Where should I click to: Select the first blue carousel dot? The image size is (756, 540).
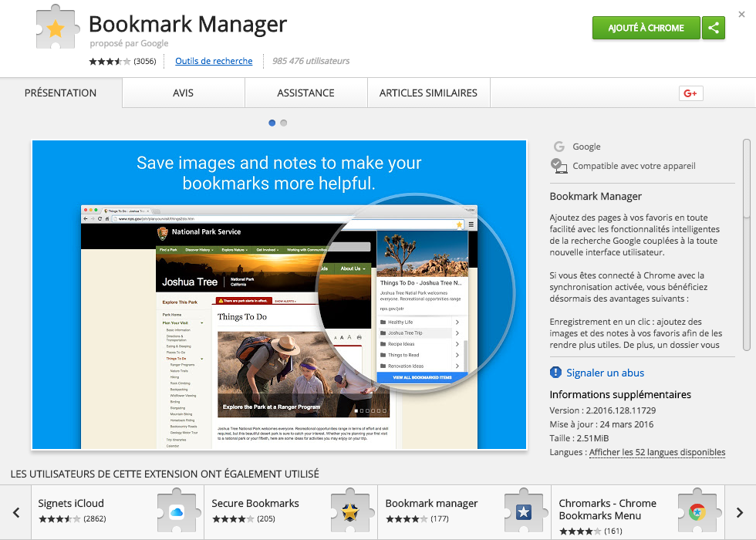click(272, 123)
